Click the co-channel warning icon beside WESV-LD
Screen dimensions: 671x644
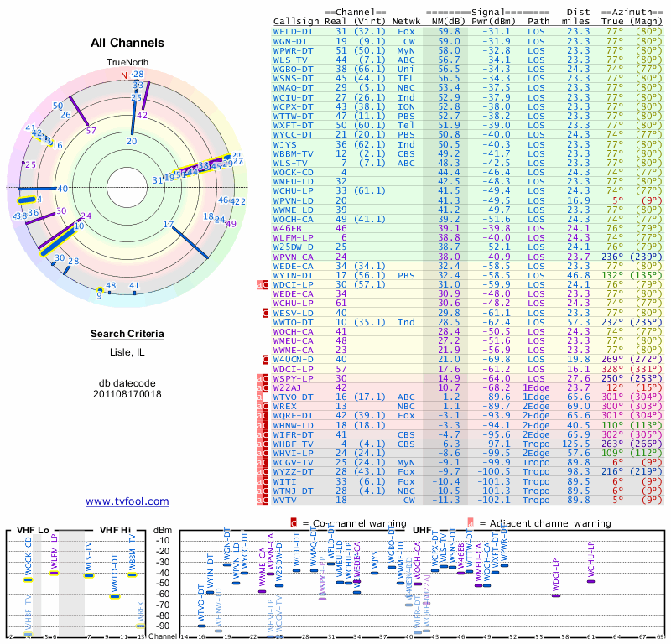click(x=264, y=312)
